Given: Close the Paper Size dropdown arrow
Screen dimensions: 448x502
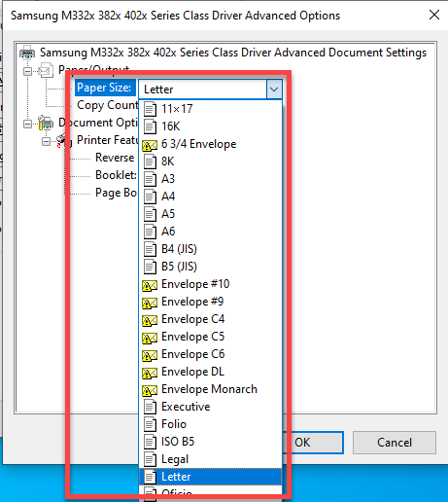Looking at the screenshot, I should pyautogui.click(x=274, y=90).
